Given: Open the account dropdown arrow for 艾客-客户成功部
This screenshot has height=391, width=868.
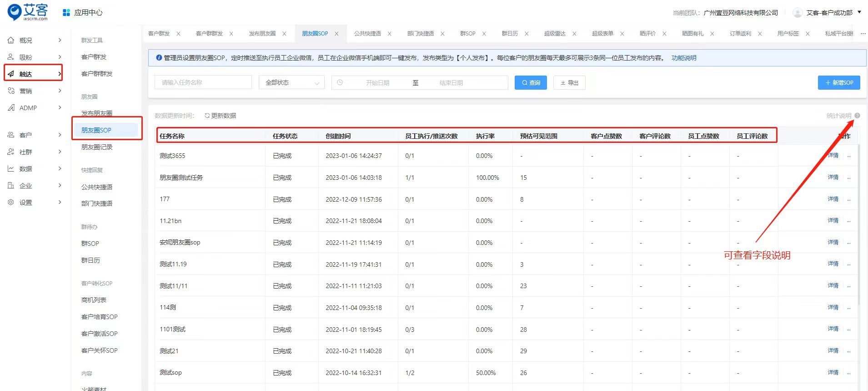Looking at the screenshot, I should point(859,12).
